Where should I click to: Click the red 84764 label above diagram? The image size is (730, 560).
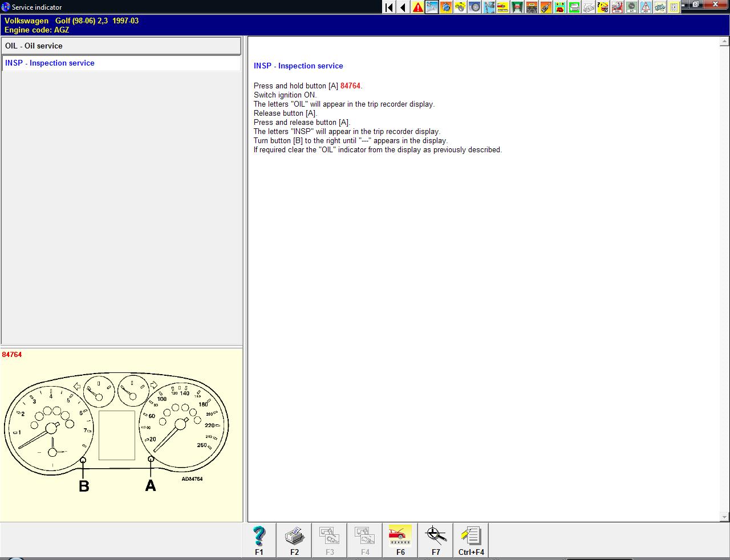(12, 355)
